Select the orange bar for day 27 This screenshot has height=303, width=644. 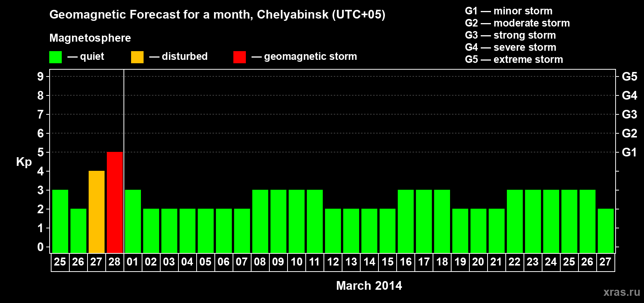[97, 212]
